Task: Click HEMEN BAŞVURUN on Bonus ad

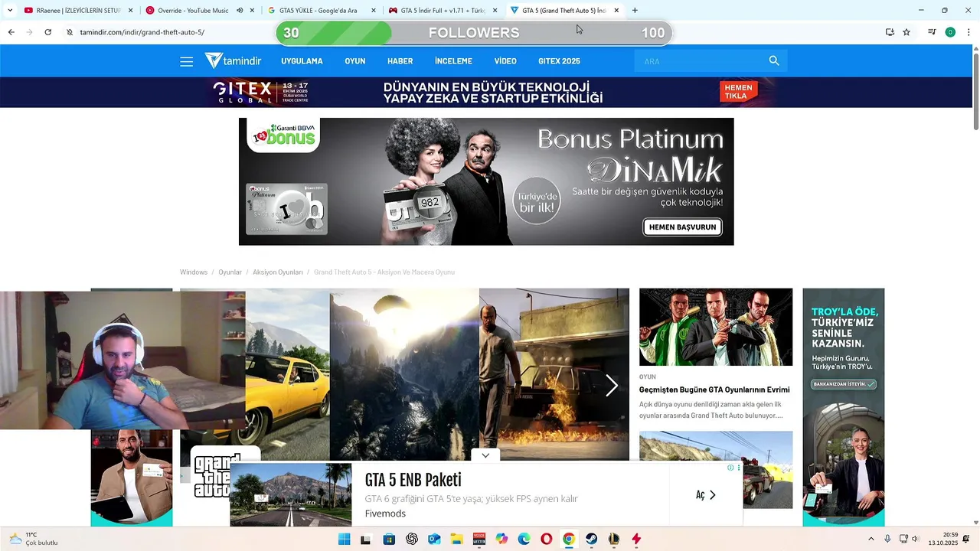Action: pyautogui.click(x=682, y=227)
